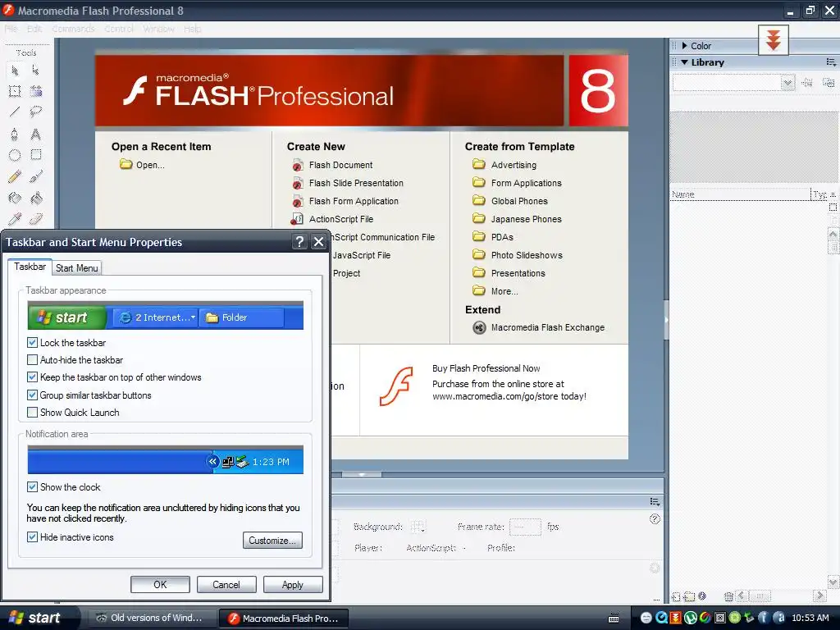Click the OK button in Taskbar Properties
Viewport: 840px width, 630px height.
(x=160, y=584)
